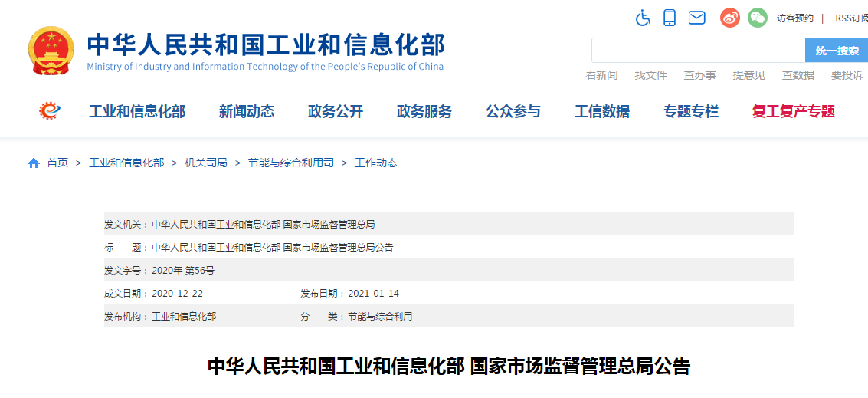Click the 找文件 quick link
Viewport: 868px width, 398px height.
coord(650,75)
